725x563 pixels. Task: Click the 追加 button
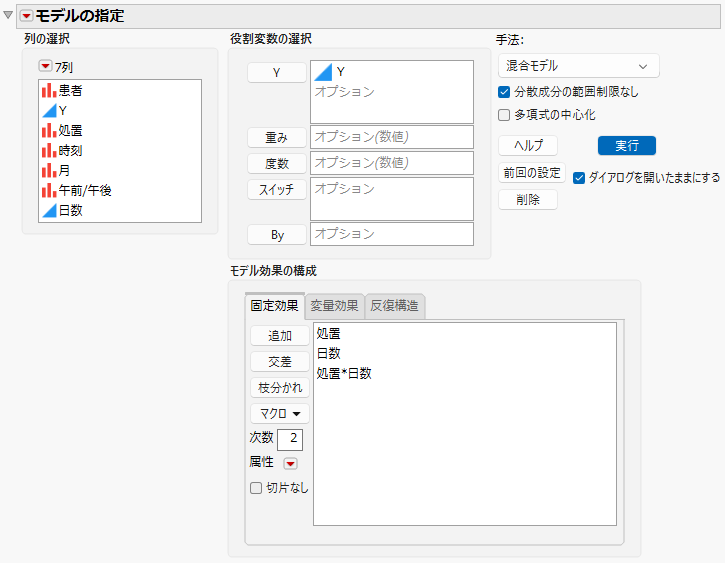tap(279, 336)
